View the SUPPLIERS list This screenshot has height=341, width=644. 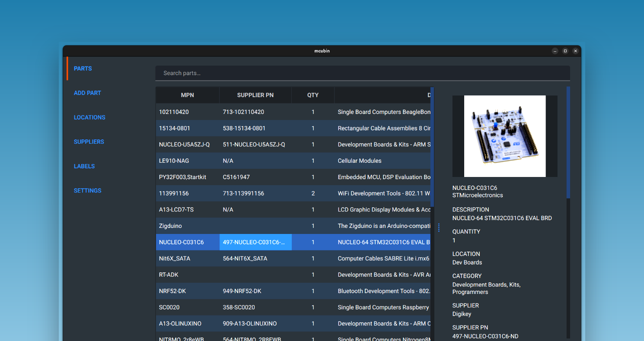point(89,142)
